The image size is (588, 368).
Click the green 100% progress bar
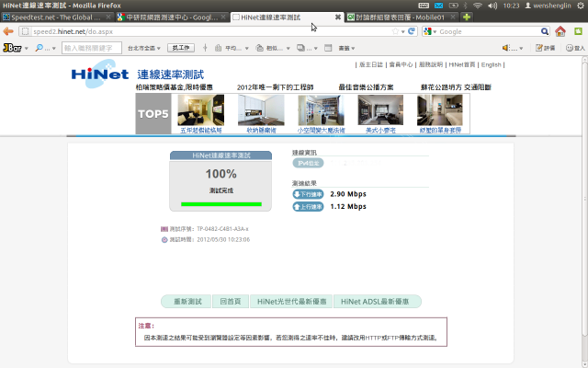click(221, 204)
